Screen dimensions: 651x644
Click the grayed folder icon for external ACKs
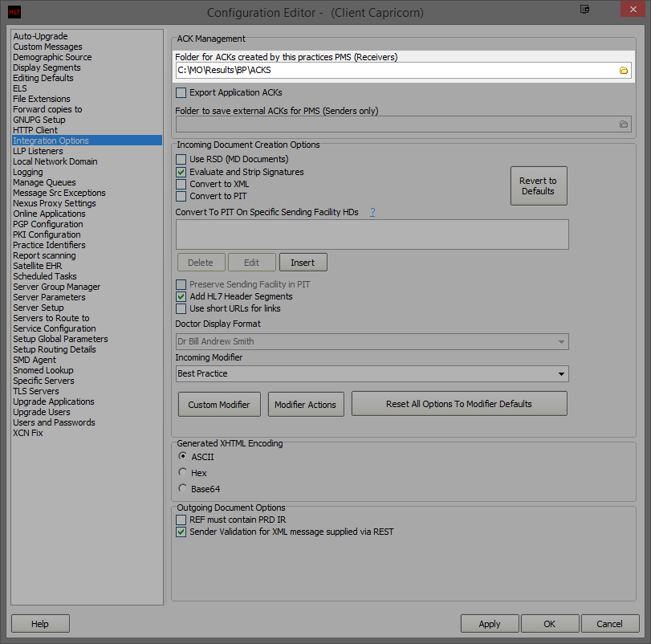pos(623,124)
